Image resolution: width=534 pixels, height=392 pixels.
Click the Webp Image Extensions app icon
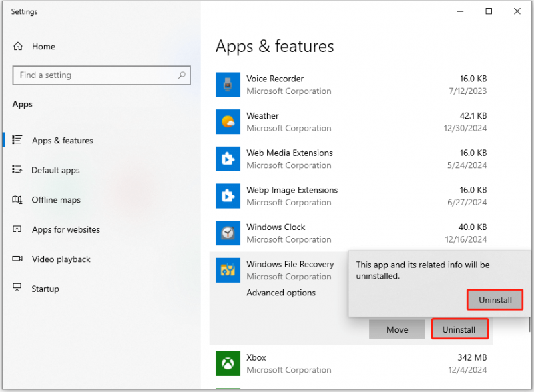pyautogui.click(x=228, y=196)
